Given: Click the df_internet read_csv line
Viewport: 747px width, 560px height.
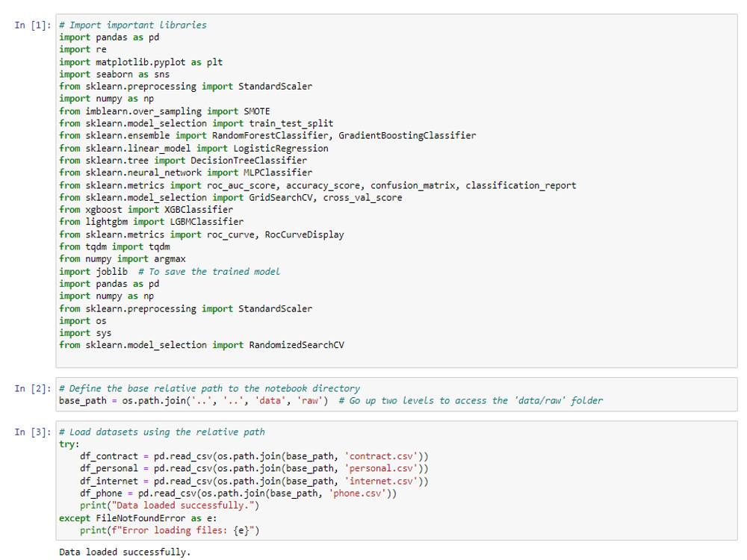Looking at the screenshot, I should coord(255,482).
